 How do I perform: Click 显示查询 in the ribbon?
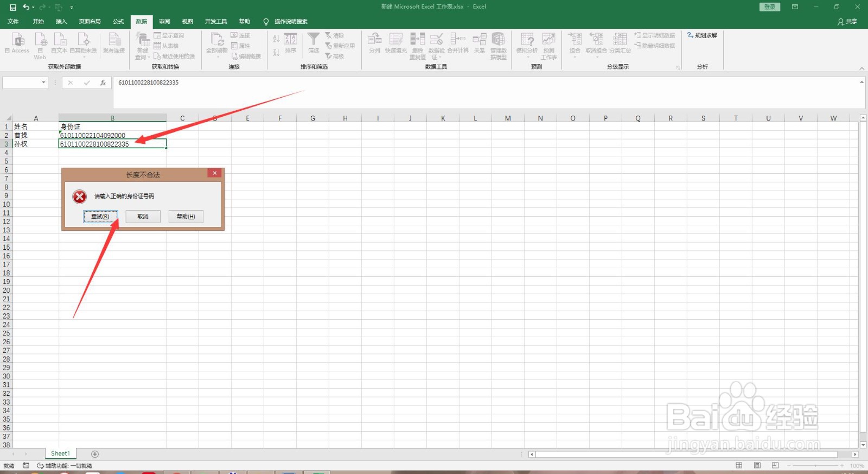click(169, 35)
